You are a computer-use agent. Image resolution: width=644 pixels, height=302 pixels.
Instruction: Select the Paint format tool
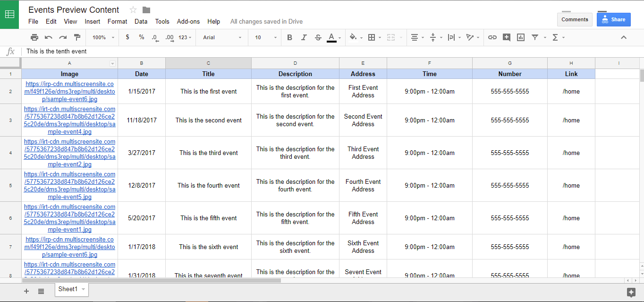click(77, 37)
